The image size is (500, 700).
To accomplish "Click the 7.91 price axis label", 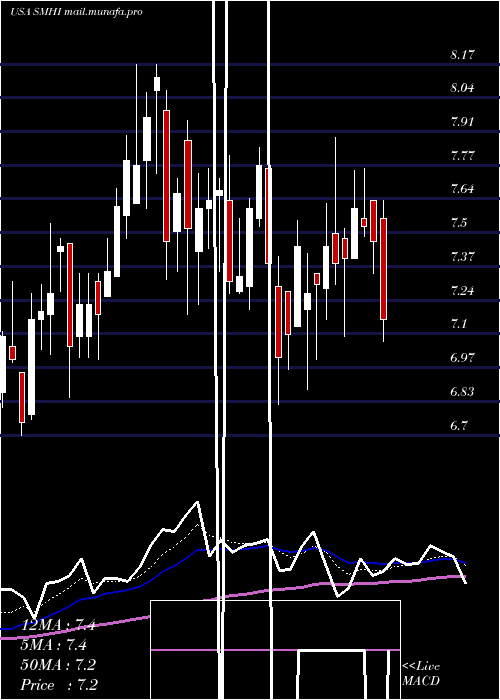I will pos(462,122).
